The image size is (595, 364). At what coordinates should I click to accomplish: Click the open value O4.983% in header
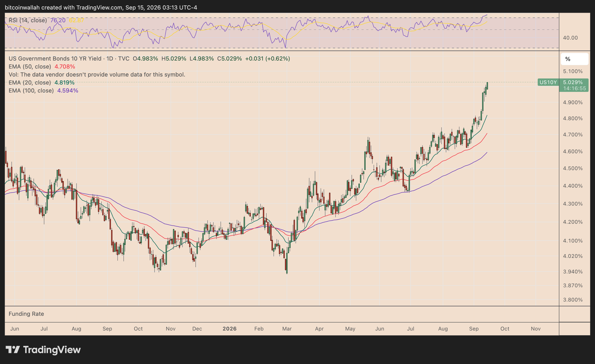(145, 58)
